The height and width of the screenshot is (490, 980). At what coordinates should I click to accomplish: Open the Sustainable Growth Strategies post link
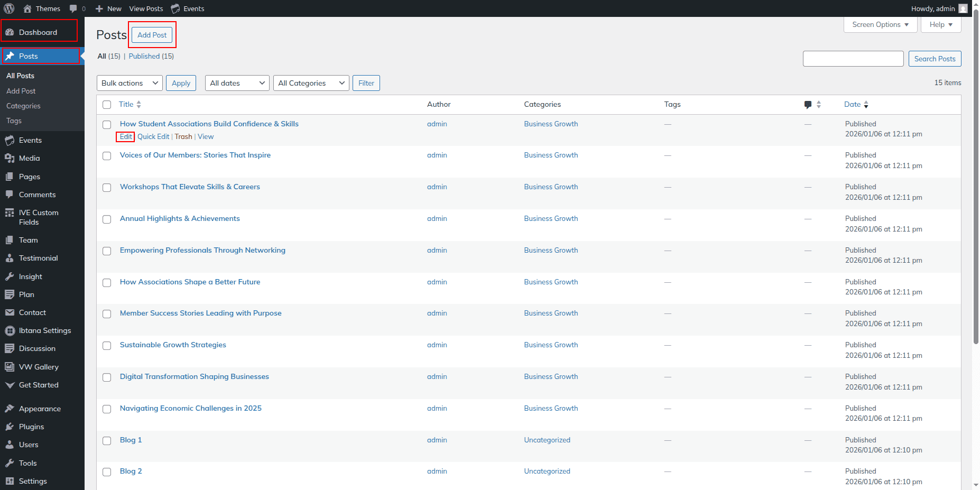click(x=173, y=345)
